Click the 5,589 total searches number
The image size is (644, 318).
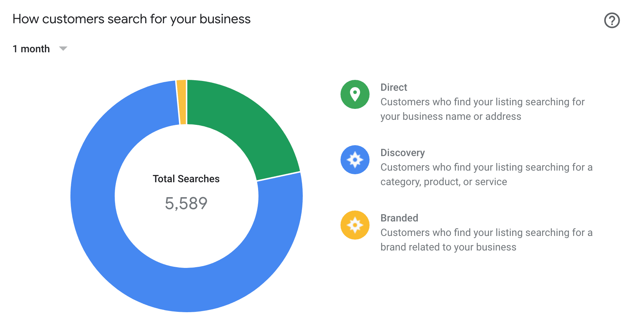(x=186, y=203)
